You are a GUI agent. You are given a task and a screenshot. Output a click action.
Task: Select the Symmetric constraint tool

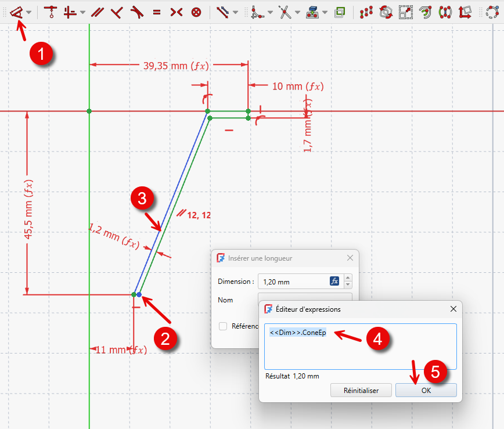click(177, 12)
